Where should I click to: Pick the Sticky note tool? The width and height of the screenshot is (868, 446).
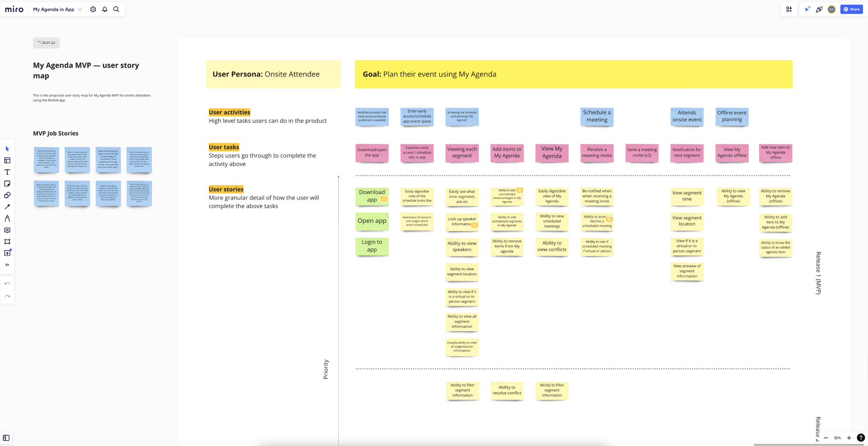7,184
